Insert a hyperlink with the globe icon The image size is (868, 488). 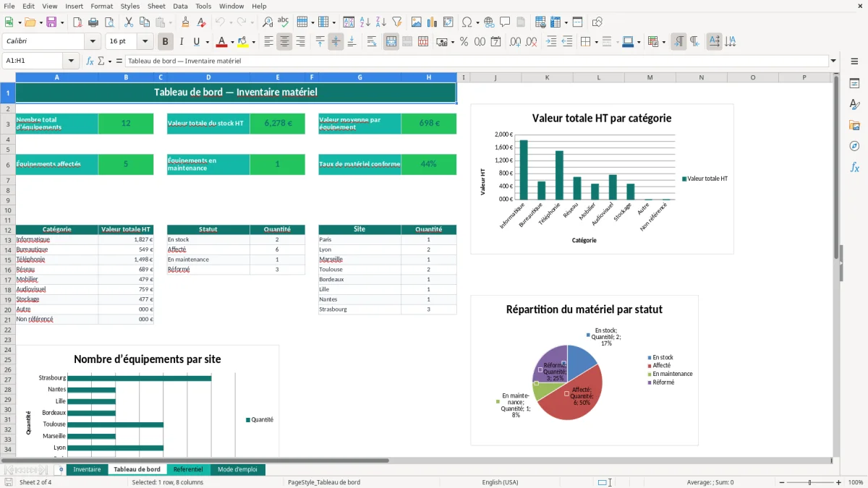click(x=489, y=22)
